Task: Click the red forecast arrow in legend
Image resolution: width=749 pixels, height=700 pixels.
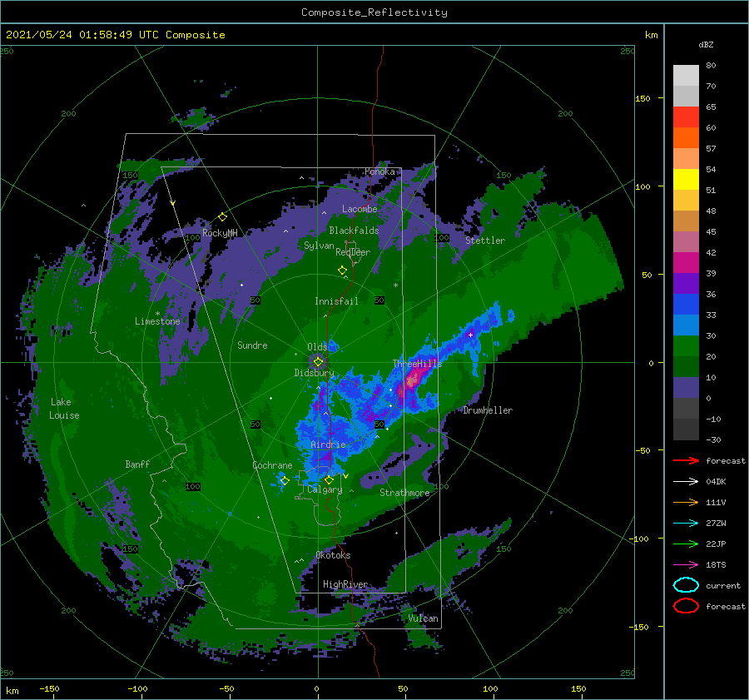Action: click(x=686, y=460)
